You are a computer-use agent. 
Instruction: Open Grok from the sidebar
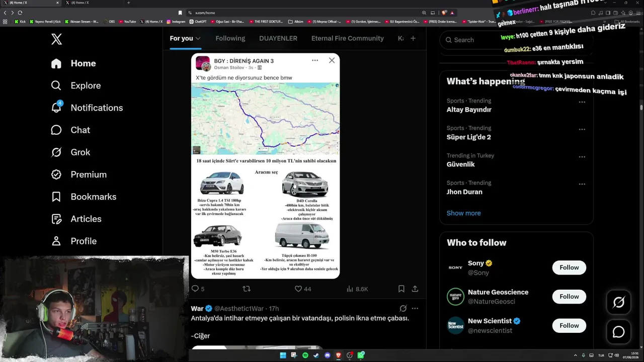(70, 152)
